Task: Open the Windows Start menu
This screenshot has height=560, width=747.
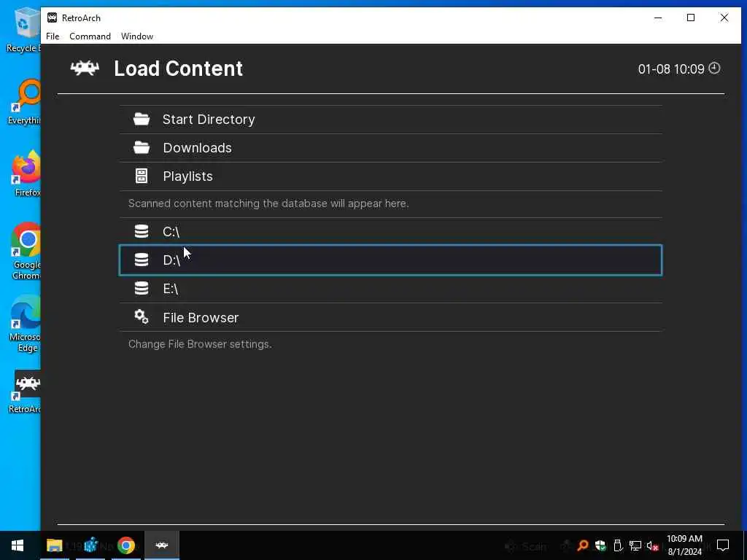Action: click(18, 545)
